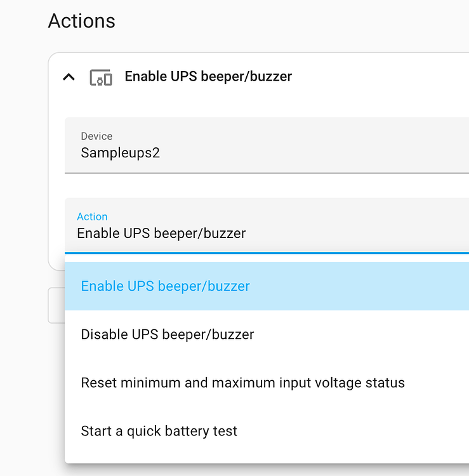The image size is (469, 476).
Task: Click the blue 'Action' field label
Action: pyautogui.click(x=92, y=216)
